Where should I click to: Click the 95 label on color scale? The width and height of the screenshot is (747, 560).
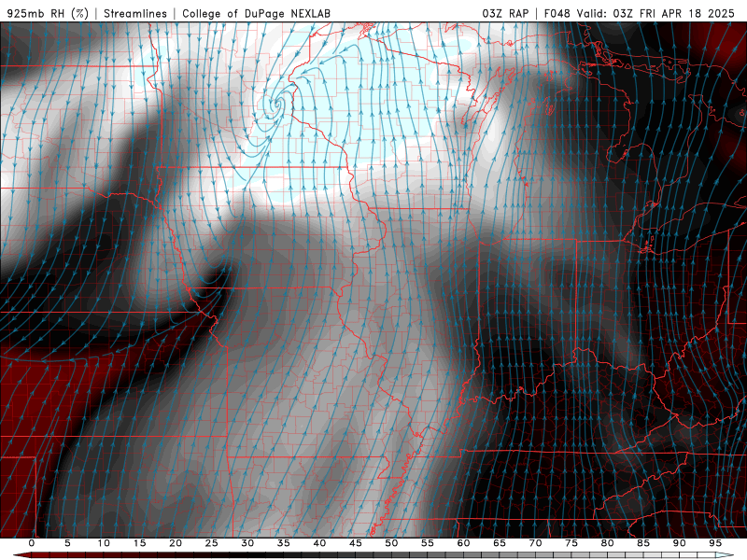[x=715, y=543]
